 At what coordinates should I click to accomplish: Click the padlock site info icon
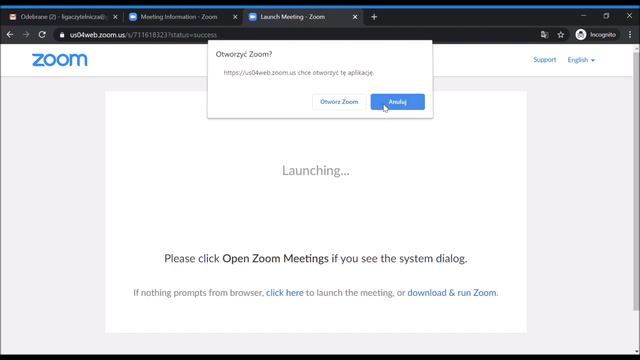click(x=62, y=35)
